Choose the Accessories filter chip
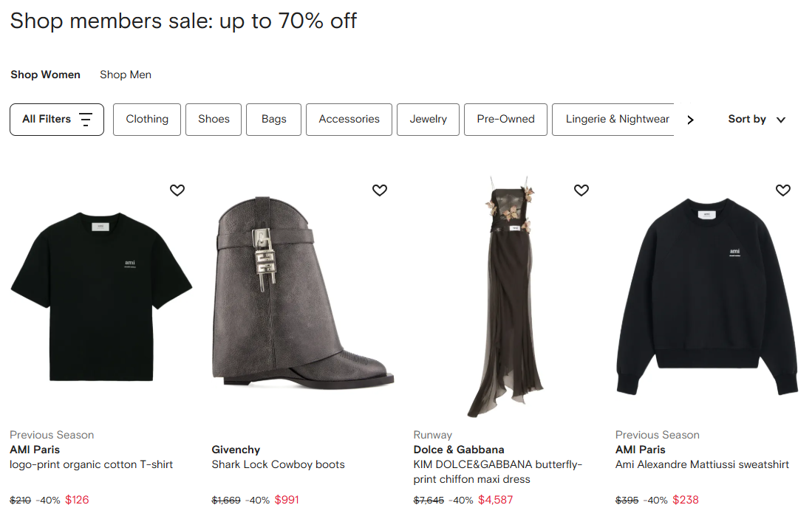Image resolution: width=812 pixels, height=519 pixels. coord(349,120)
